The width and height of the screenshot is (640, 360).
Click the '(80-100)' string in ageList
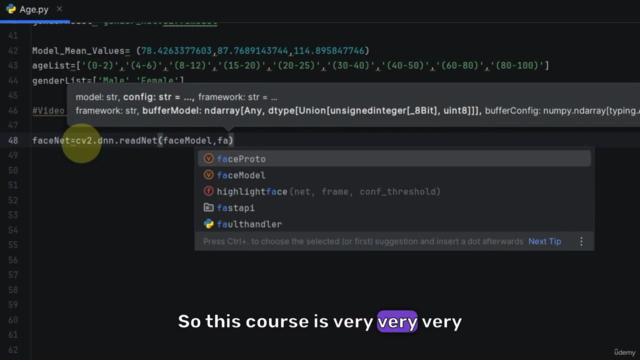pos(518,66)
